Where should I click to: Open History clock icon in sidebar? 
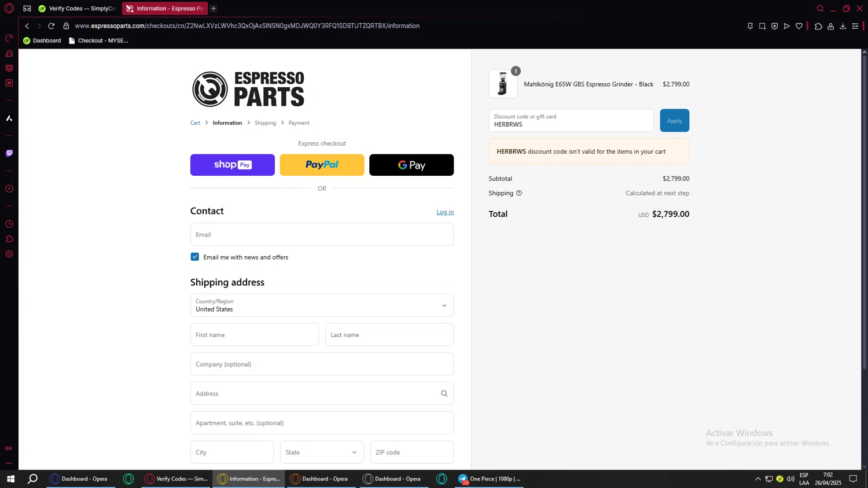pyautogui.click(x=9, y=224)
